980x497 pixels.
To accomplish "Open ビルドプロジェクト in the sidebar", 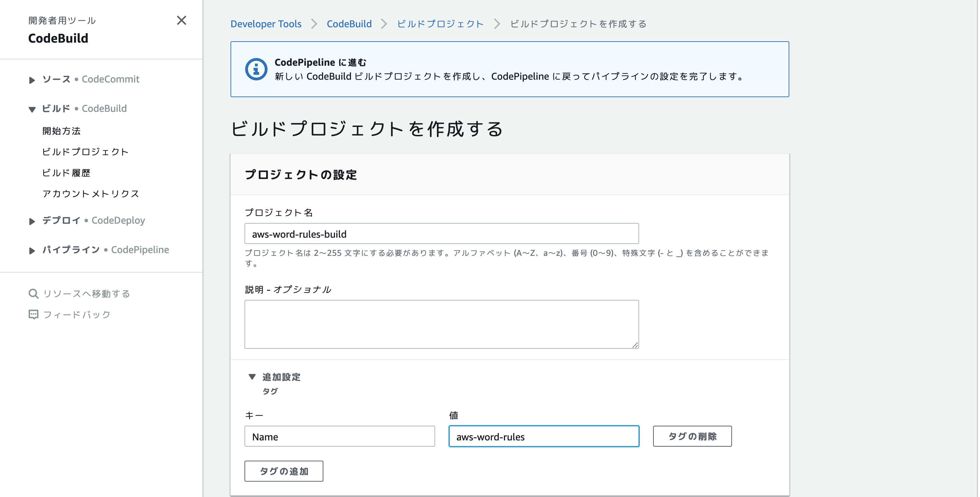I will point(86,152).
